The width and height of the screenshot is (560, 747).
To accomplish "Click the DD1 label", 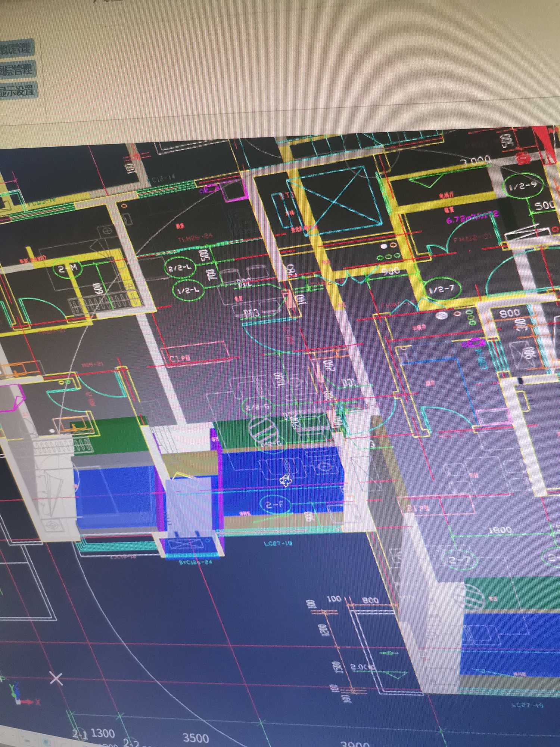I will 349,383.
